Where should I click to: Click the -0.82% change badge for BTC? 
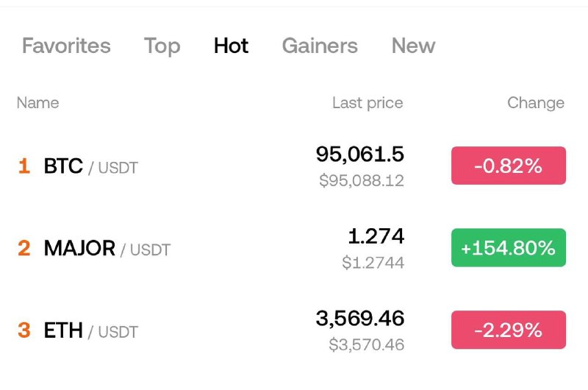[x=509, y=166]
